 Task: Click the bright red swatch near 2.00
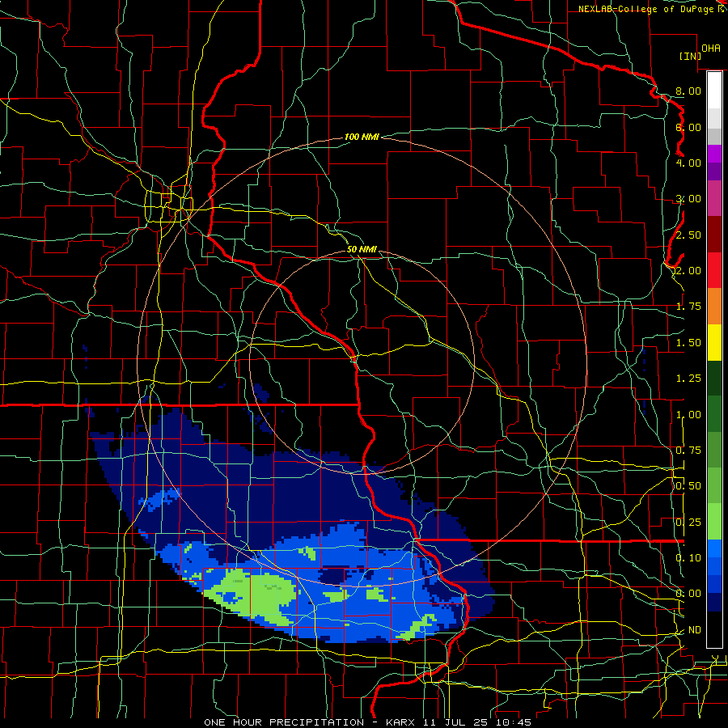click(x=714, y=270)
